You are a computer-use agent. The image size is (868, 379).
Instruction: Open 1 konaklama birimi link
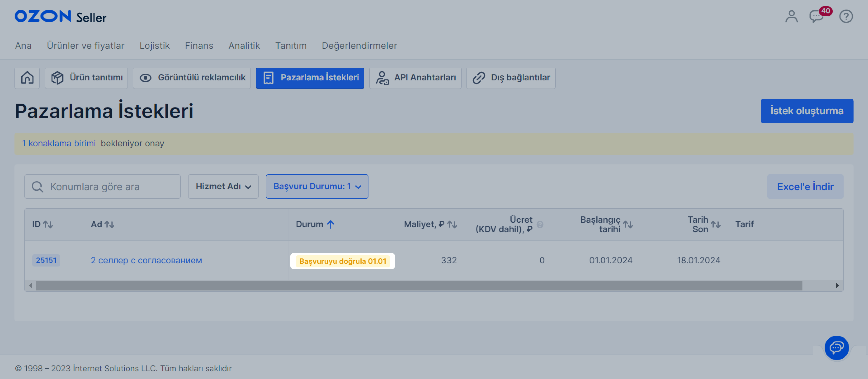point(59,143)
